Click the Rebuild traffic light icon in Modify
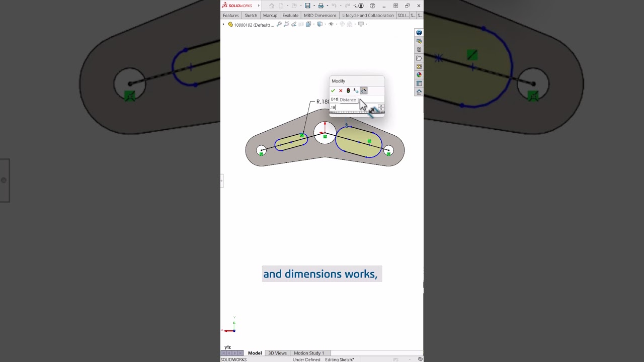This screenshot has height=362, width=644. [348, 90]
